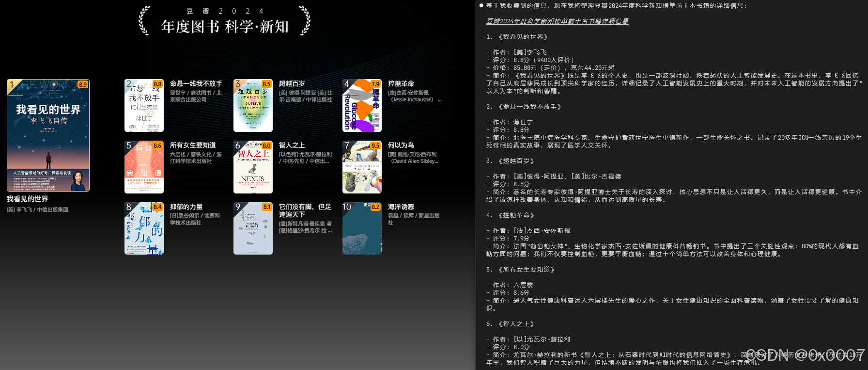
Task: Click the entry heading 3.《超越百岁》 in the right panel
Action: pos(510,161)
